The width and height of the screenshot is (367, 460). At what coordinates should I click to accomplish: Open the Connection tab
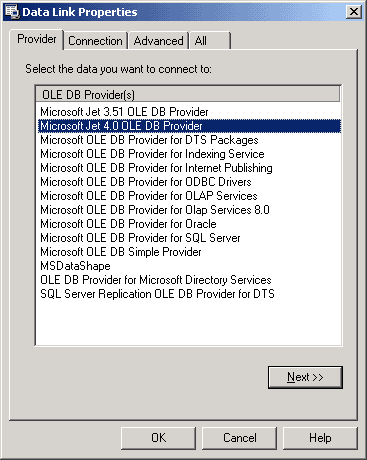tap(95, 41)
